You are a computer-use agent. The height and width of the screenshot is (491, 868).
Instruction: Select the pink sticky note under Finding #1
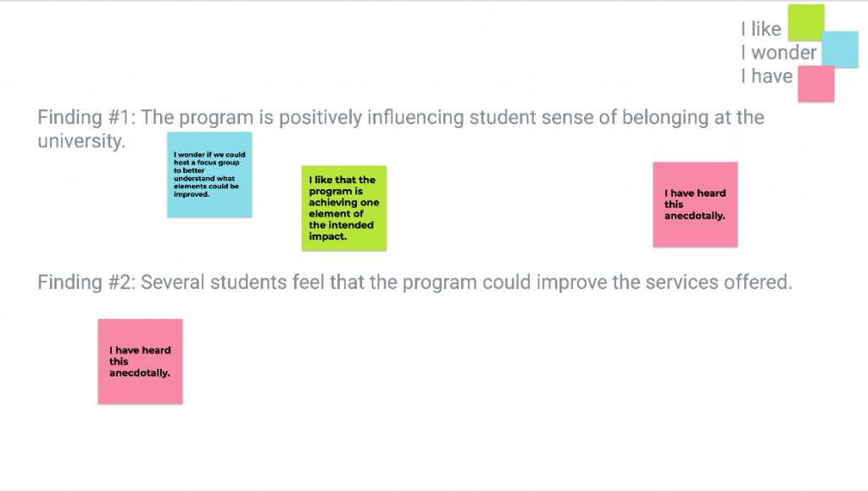[695, 204]
